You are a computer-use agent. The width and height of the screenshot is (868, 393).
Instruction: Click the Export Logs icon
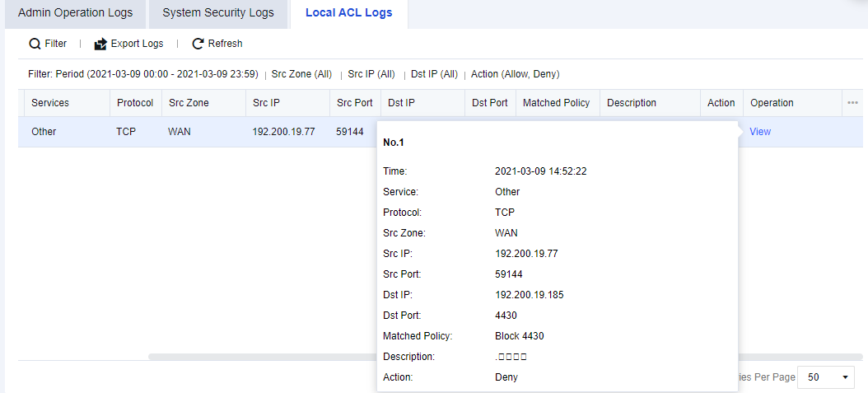[x=100, y=44]
